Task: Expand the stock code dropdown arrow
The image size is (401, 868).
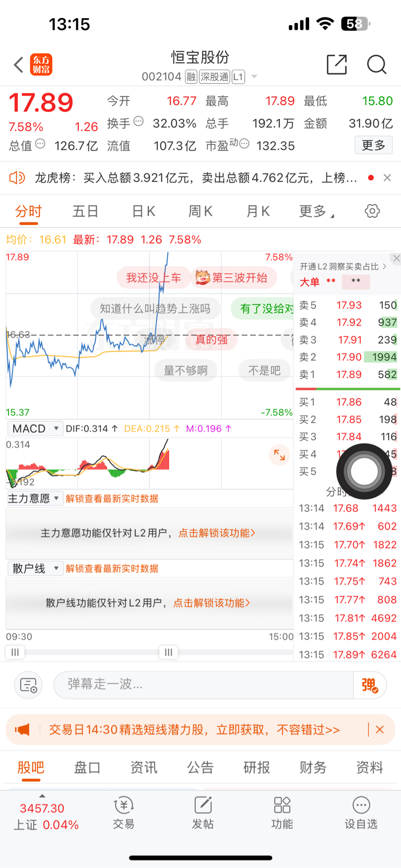Action: (254, 77)
